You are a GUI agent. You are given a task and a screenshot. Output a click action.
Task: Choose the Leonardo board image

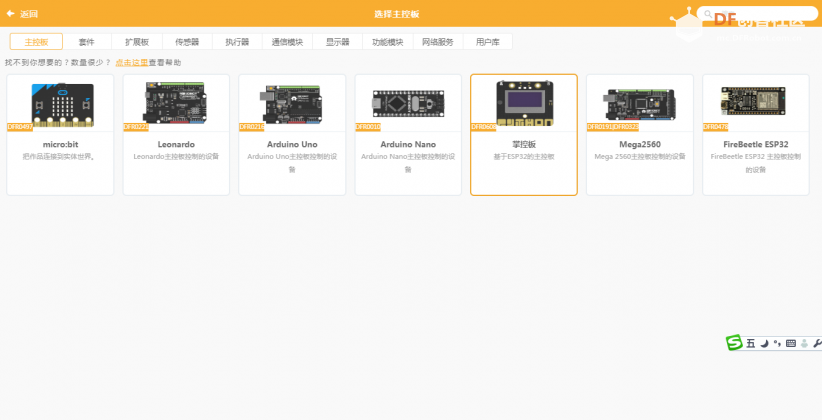[x=175, y=103]
